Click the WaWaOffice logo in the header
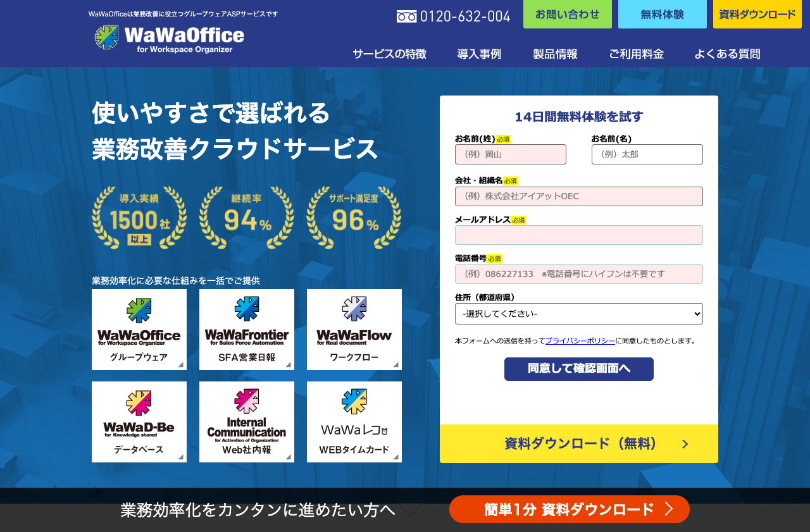 (x=168, y=39)
